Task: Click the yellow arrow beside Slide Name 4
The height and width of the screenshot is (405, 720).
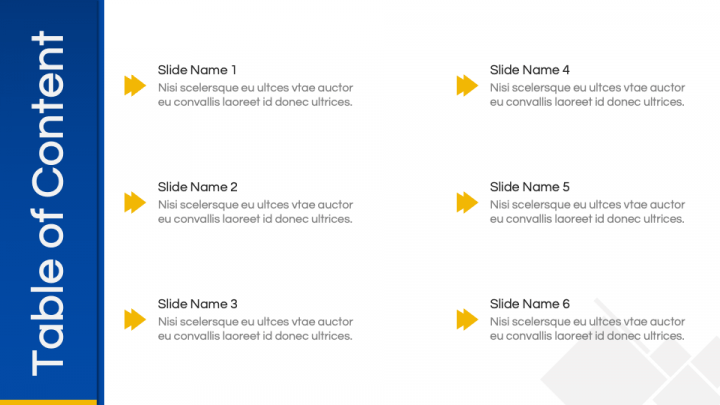Action: point(467,85)
